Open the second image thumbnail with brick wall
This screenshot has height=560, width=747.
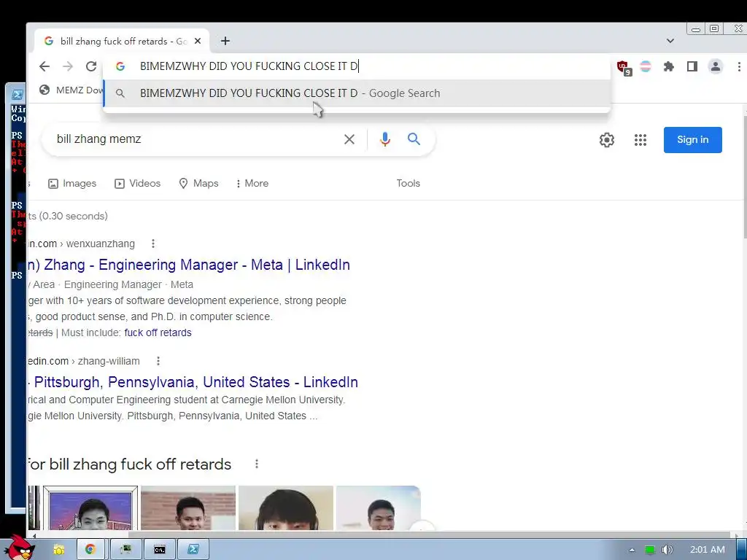(x=188, y=508)
